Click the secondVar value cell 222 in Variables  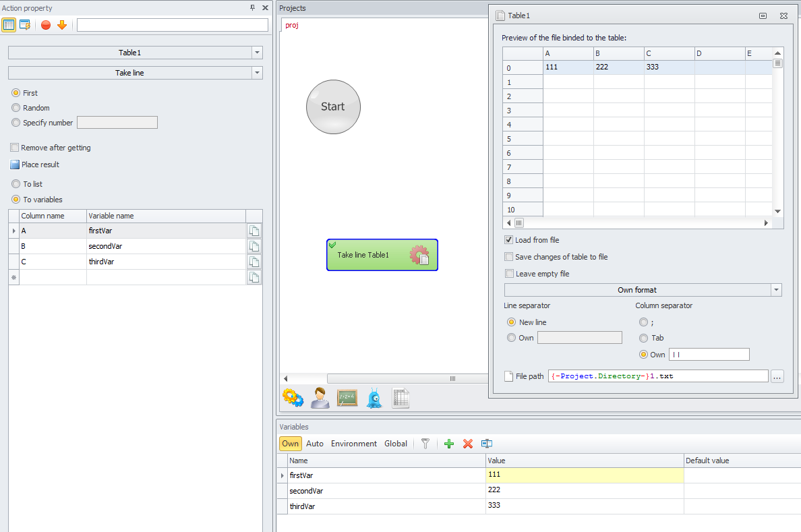585,490
